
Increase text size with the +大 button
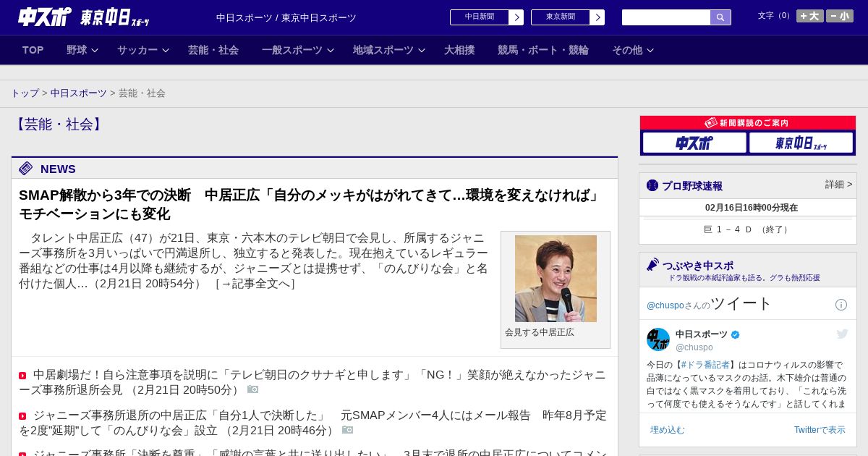pos(809,16)
